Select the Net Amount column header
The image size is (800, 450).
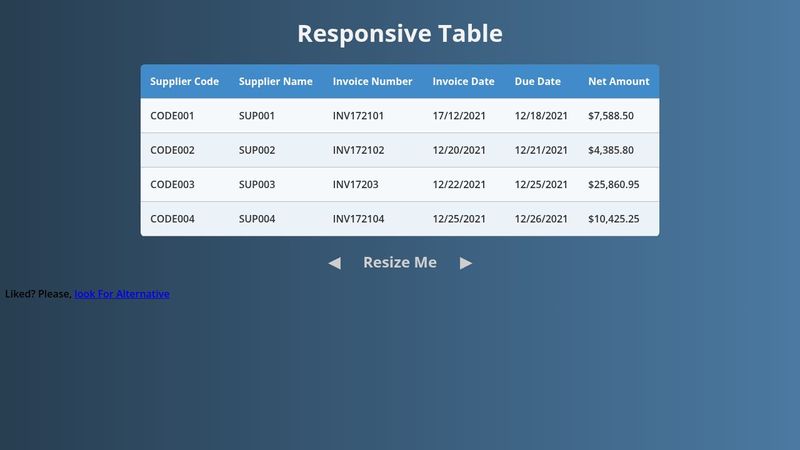click(x=618, y=82)
